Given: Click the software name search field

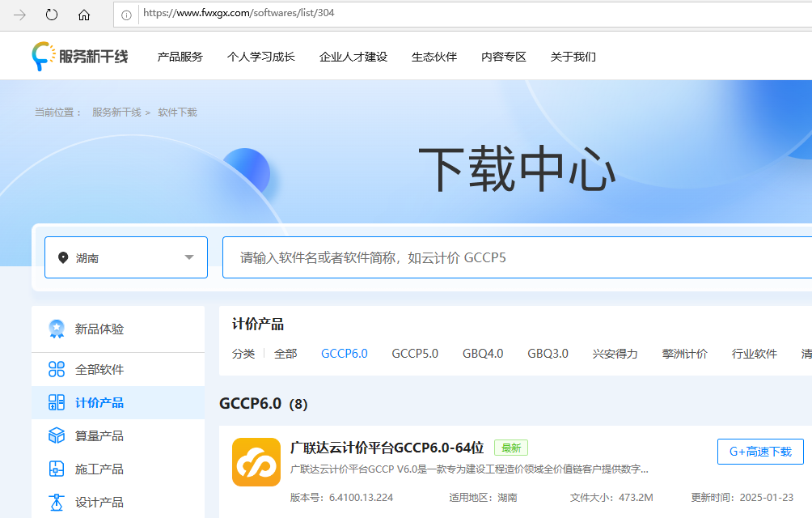Looking at the screenshot, I should coord(518,257).
